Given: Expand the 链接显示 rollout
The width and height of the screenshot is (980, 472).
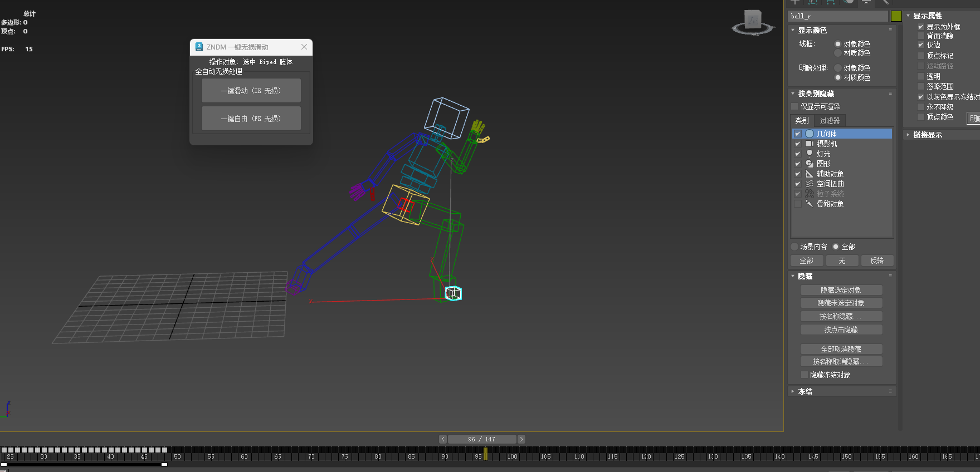Looking at the screenshot, I should [x=927, y=135].
